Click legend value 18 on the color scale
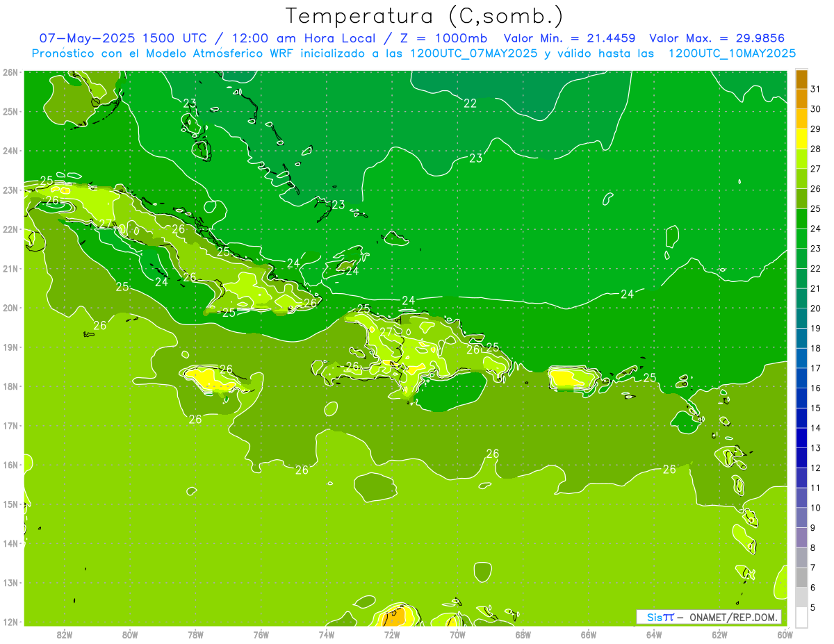The image size is (834, 644). (x=815, y=348)
